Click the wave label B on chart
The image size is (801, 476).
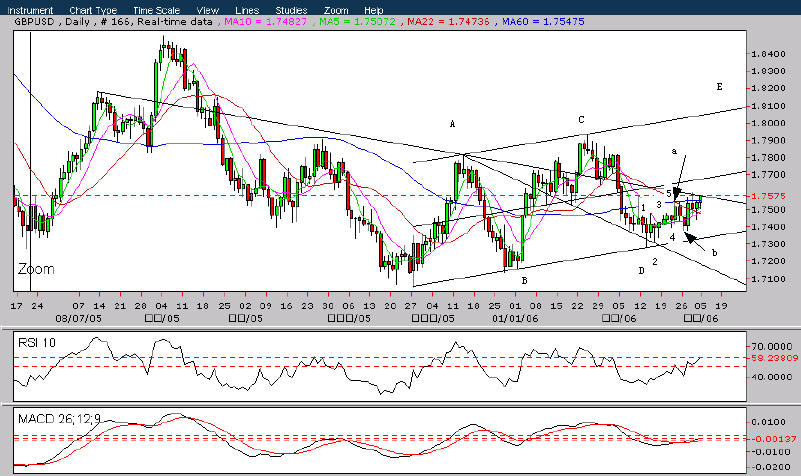pyautogui.click(x=524, y=280)
